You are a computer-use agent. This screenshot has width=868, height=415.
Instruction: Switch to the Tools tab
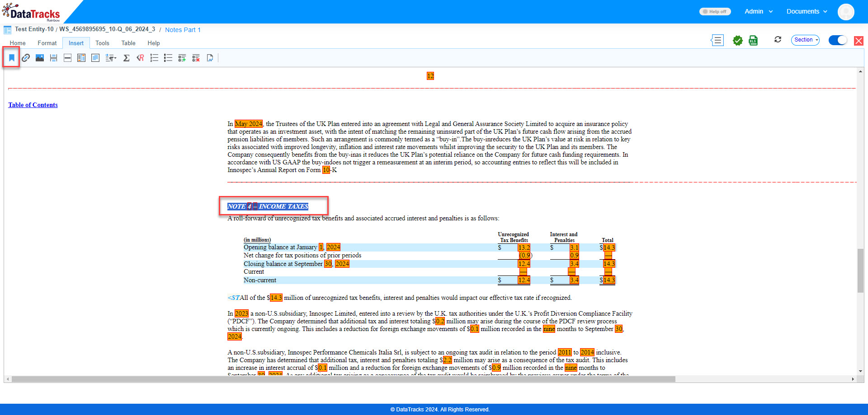(x=102, y=43)
